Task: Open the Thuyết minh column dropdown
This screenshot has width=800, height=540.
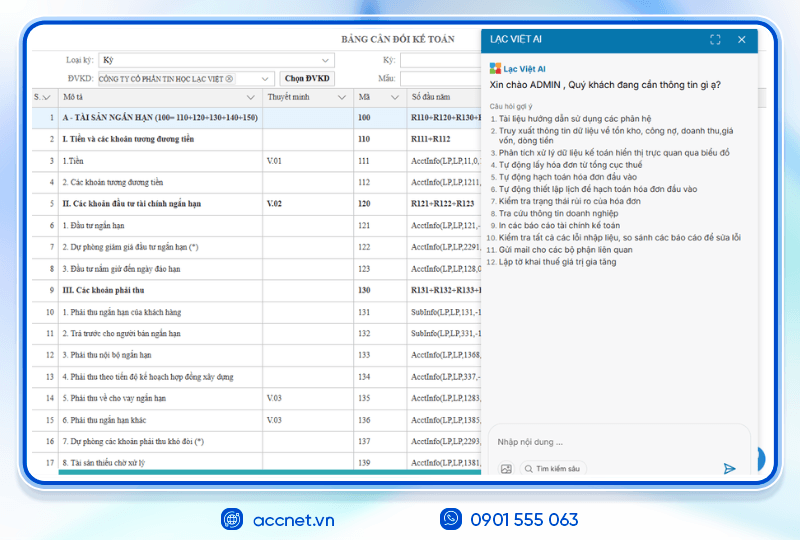Action: (x=342, y=97)
